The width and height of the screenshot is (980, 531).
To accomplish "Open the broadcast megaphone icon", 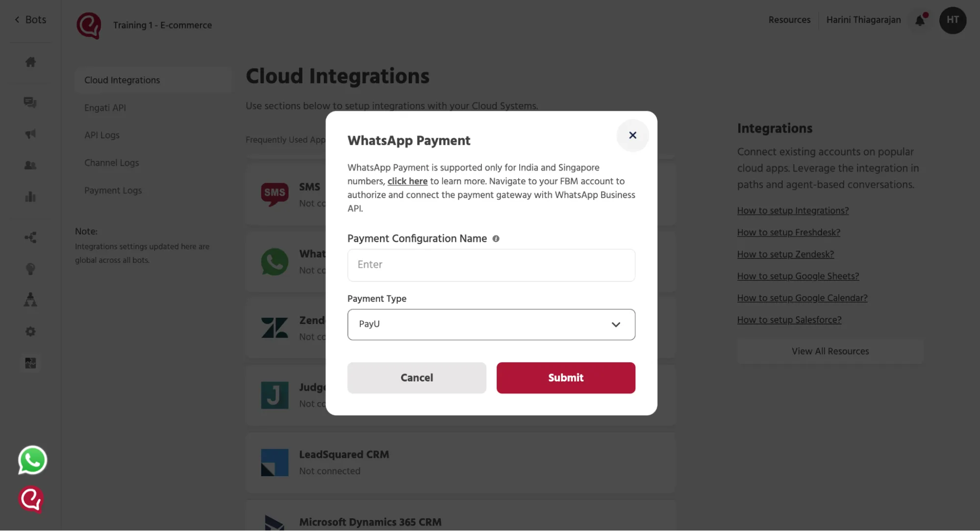I will click(x=30, y=134).
